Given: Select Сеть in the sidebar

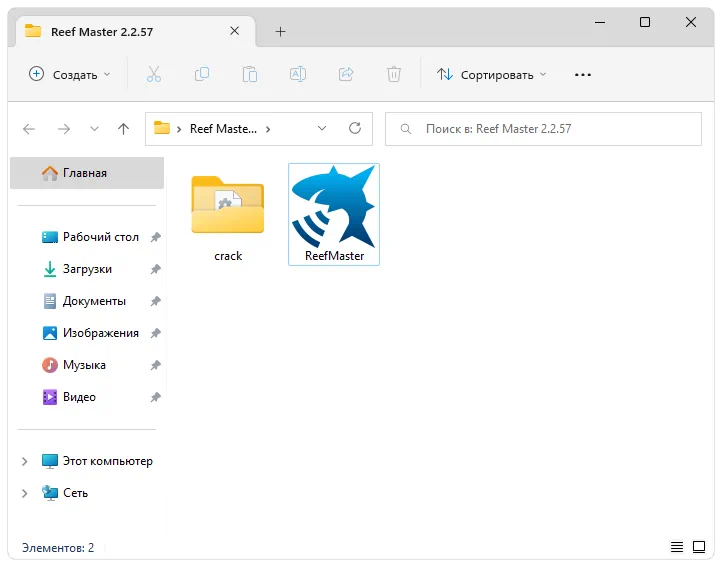Looking at the screenshot, I should [65, 493].
